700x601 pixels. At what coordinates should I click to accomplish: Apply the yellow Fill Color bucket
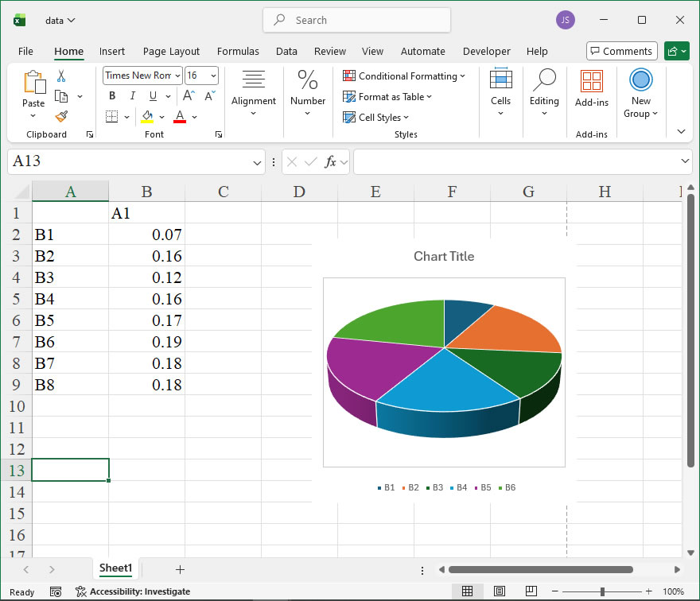point(147,117)
